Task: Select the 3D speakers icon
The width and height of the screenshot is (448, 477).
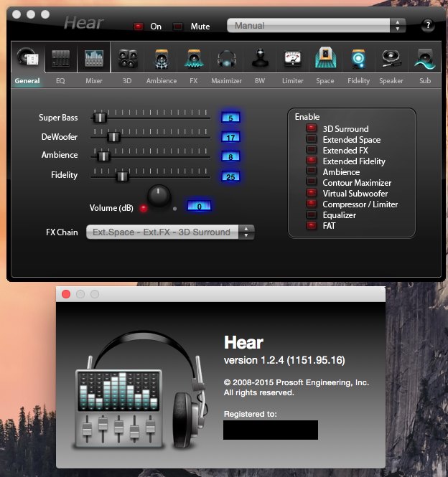Action: pyautogui.click(x=128, y=58)
